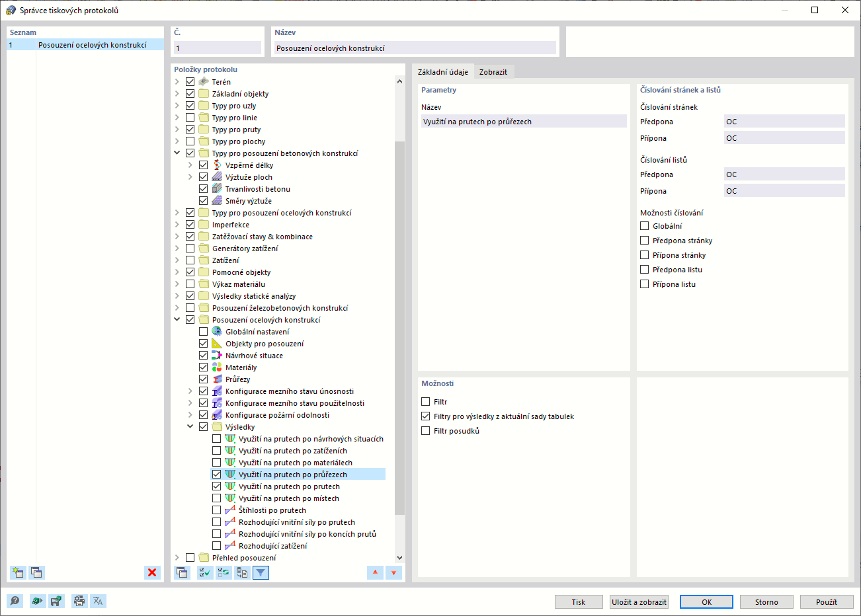Screen dimensions: 861x616
Task: Click the Název field in Parametry
Action: click(524, 122)
